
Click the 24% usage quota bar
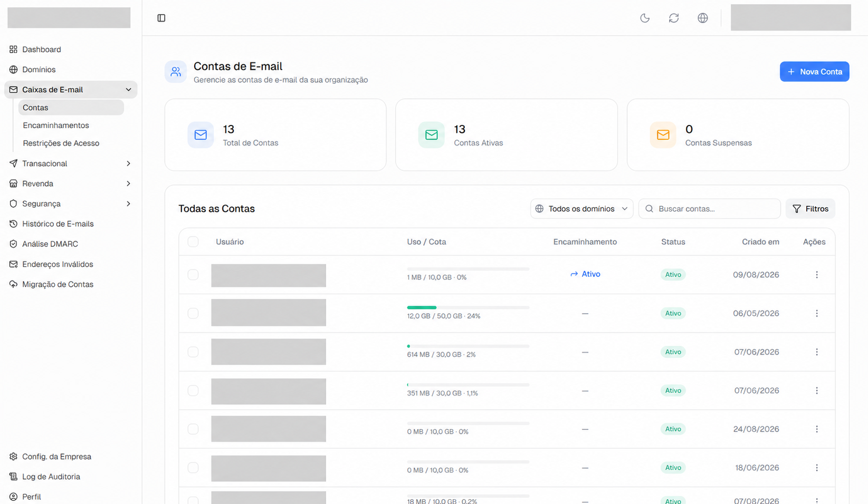pyautogui.click(x=468, y=307)
